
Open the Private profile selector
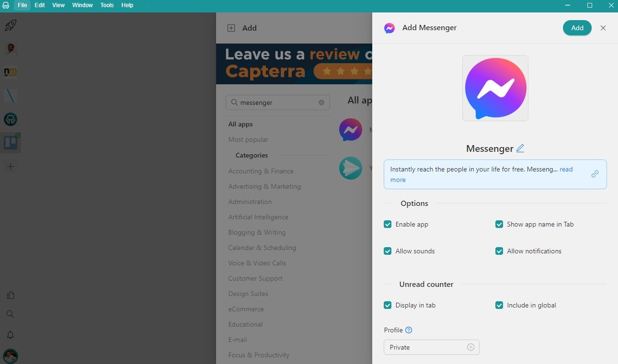tap(431, 347)
